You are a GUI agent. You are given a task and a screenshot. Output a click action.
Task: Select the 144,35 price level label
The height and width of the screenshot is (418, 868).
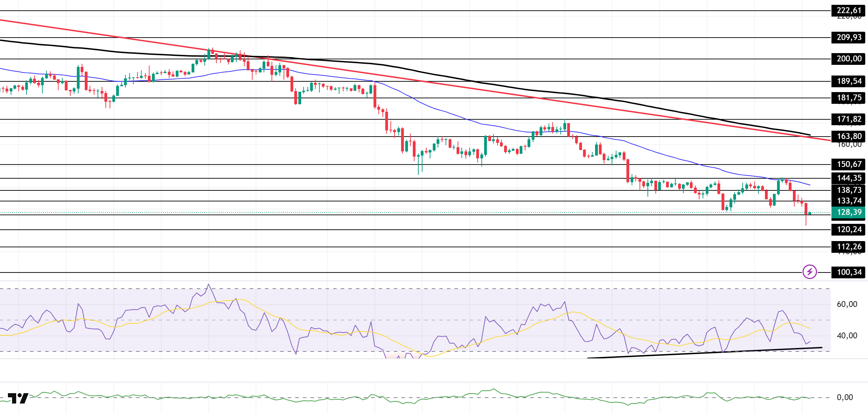click(849, 178)
